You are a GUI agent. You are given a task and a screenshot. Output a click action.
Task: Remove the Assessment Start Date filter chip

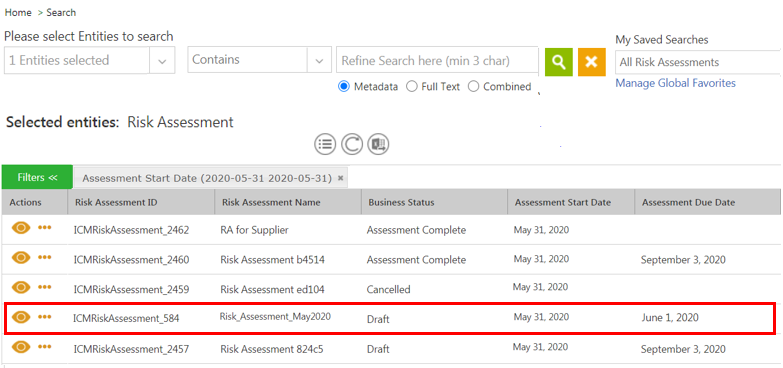341,178
